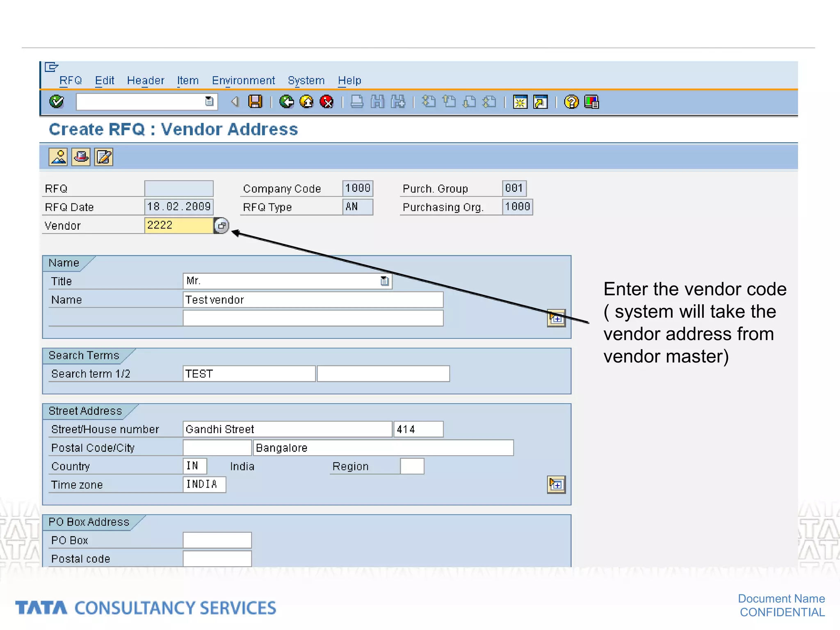
Task: Click the Print icon in toolbar
Action: coord(357,101)
